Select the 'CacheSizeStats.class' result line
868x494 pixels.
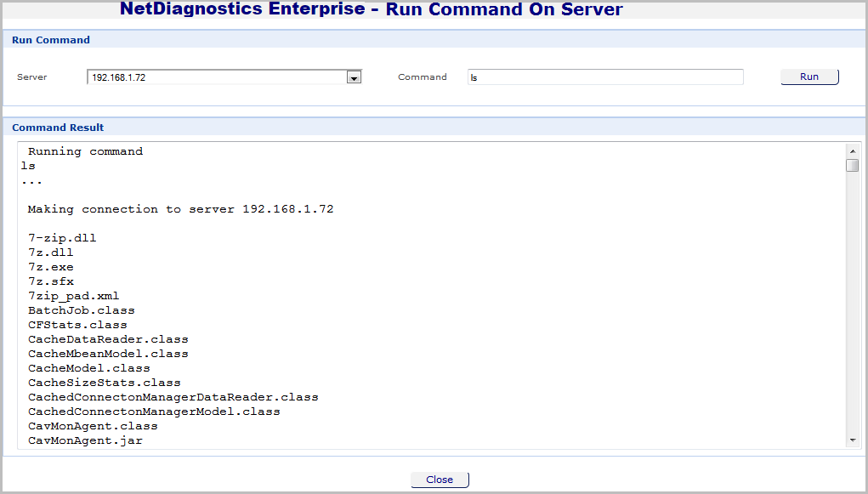104,382
